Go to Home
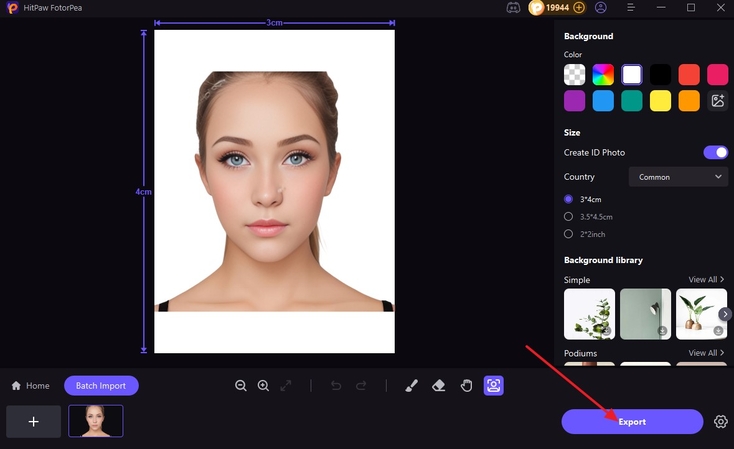734x449 pixels. click(x=30, y=386)
